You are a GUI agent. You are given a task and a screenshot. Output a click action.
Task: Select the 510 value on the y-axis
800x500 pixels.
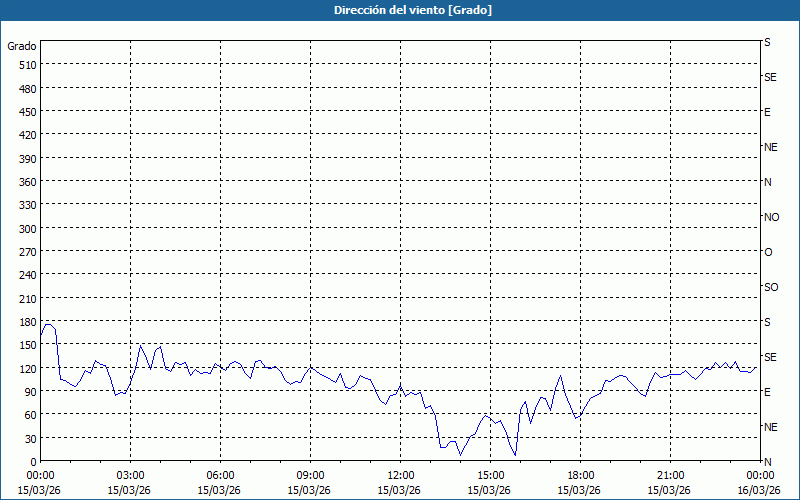26,65
